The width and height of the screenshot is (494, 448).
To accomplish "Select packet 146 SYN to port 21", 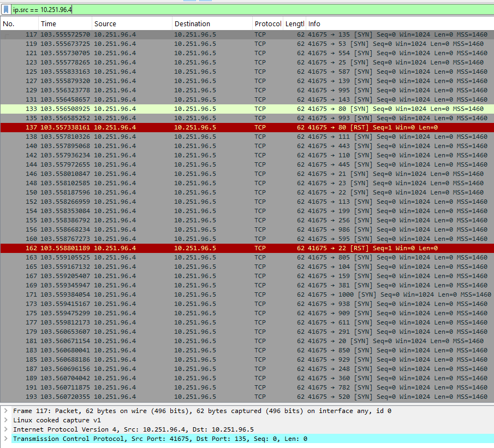I will coord(247,174).
